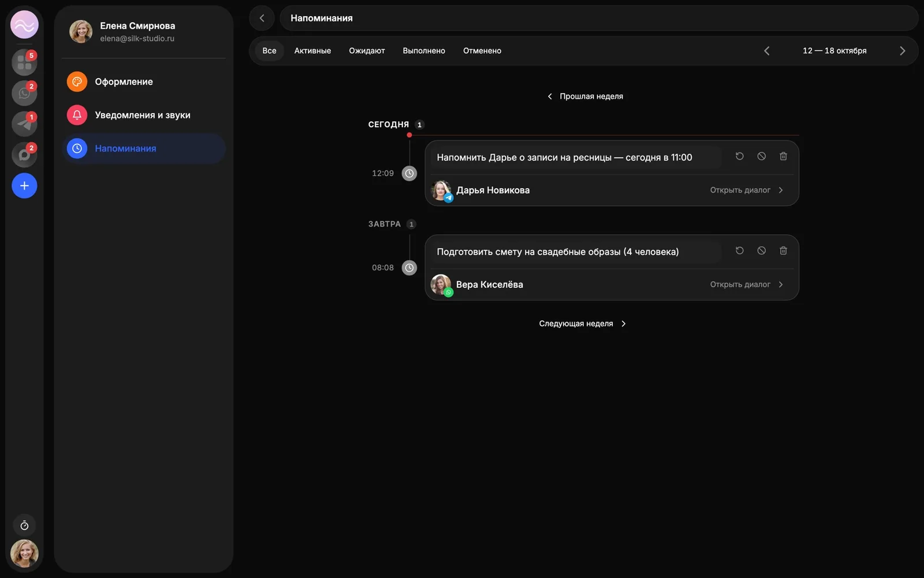
Task: Delete the Дарья reminder with the trash icon
Action: tap(783, 156)
